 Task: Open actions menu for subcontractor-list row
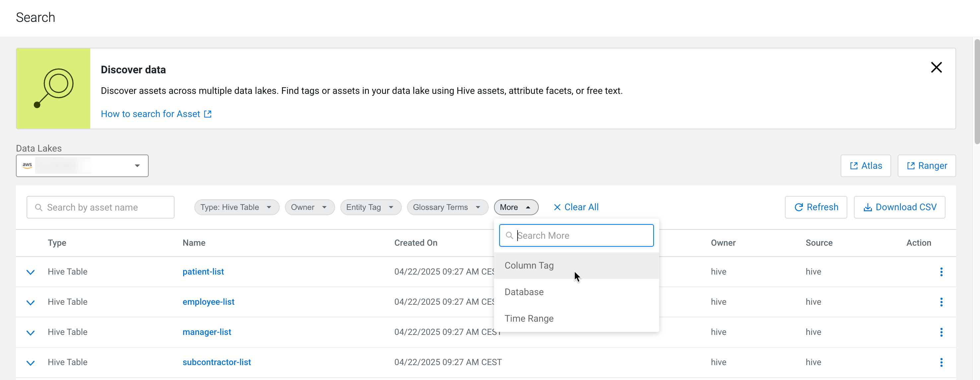point(941,362)
